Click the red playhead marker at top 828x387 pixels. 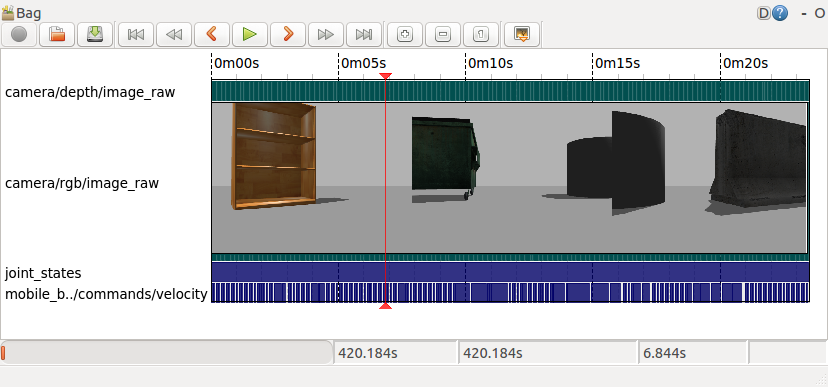[x=385, y=77]
